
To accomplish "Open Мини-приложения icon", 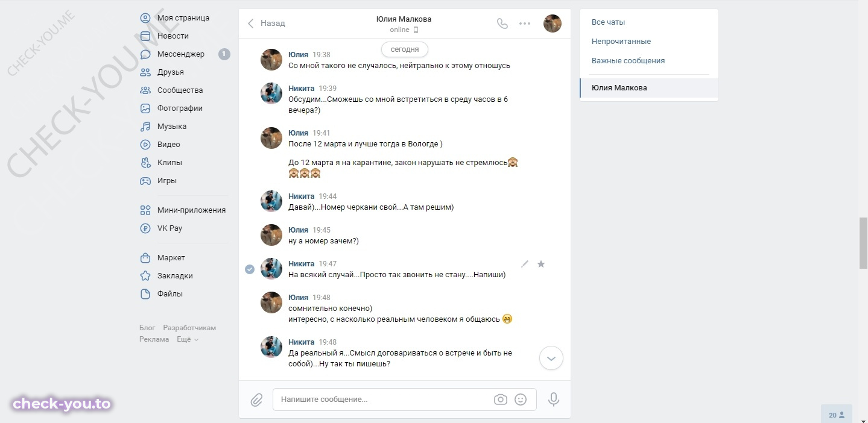I will (145, 210).
